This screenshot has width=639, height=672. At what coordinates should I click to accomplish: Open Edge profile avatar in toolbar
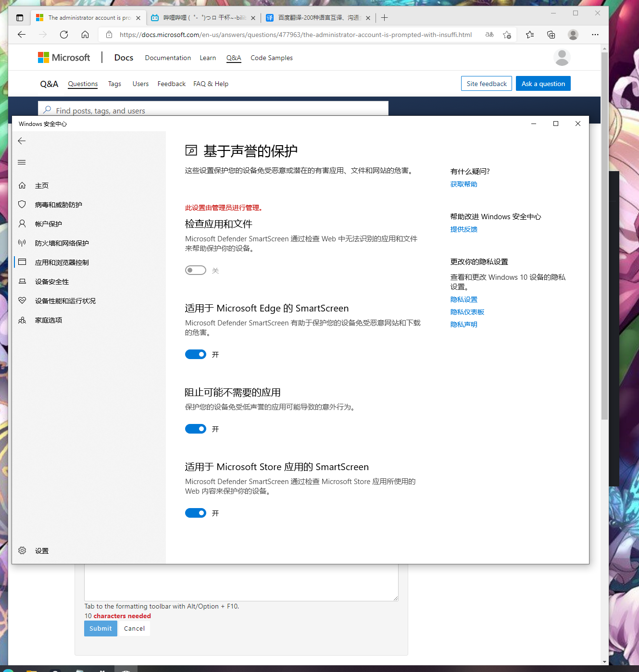pyautogui.click(x=573, y=35)
